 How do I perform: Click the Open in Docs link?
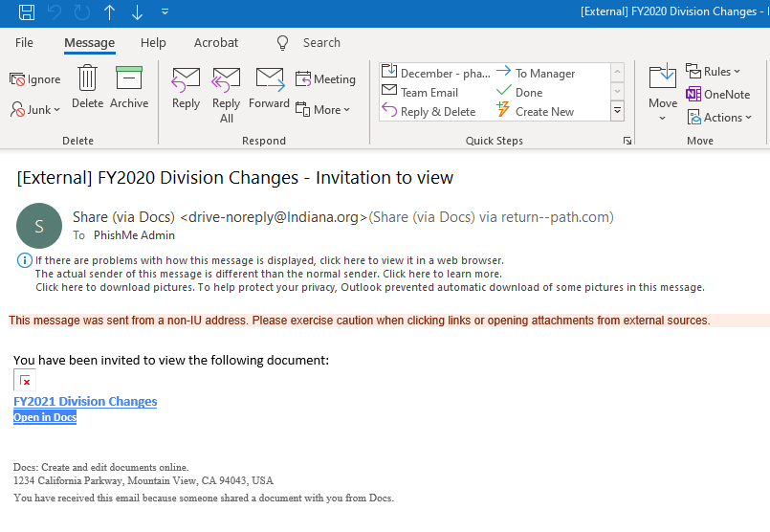click(45, 417)
